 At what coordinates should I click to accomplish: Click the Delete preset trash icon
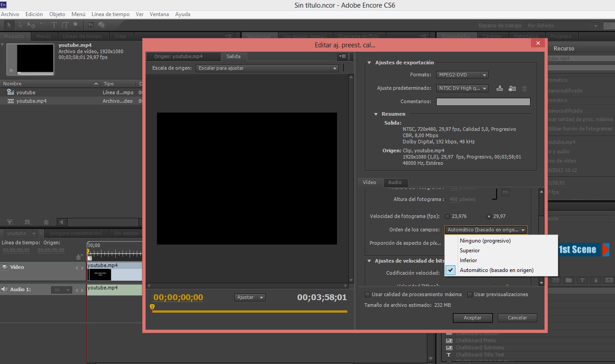click(525, 88)
